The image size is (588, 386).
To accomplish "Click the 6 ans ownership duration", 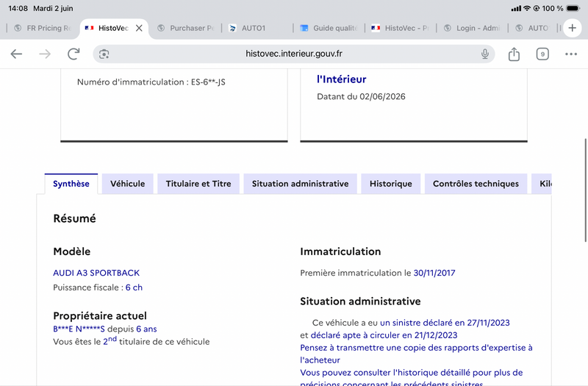I will 146,329.
